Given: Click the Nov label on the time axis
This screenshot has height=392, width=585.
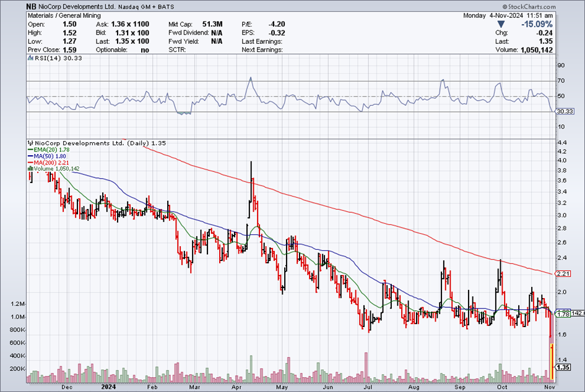Looking at the screenshot, I should coord(550,387).
